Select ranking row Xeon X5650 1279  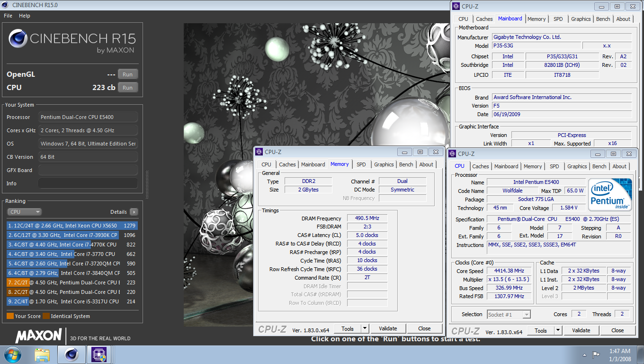pyautogui.click(x=72, y=226)
